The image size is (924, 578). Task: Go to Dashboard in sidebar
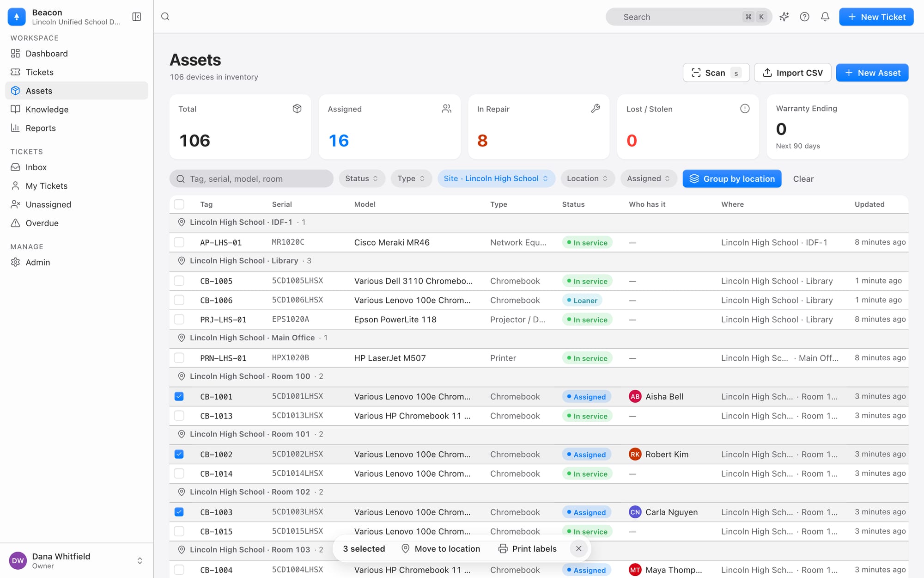(x=77, y=54)
